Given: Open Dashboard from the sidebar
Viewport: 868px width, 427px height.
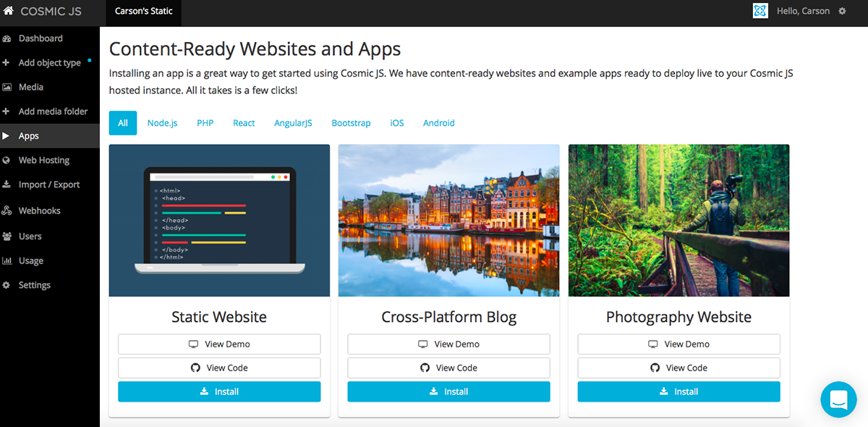Looking at the screenshot, I should (x=40, y=38).
